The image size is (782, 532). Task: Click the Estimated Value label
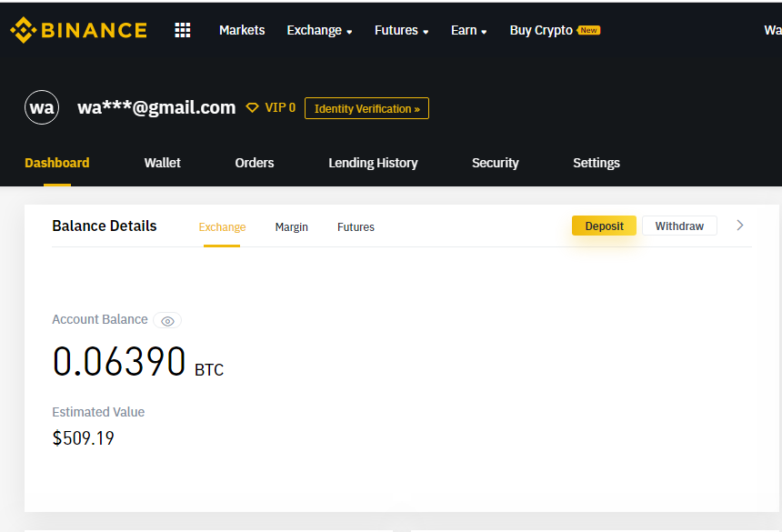point(98,412)
